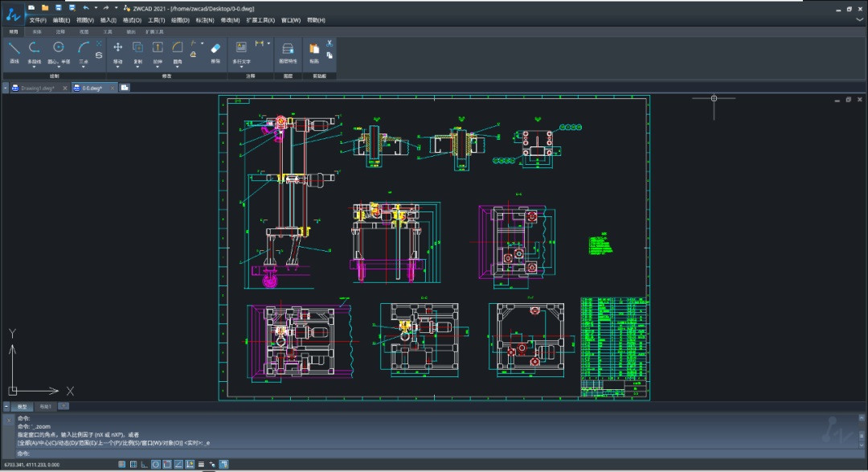Viewport: 868px width, 472px height.
Task: Open the Multiline Text (多行文字) tool
Action: [241, 51]
